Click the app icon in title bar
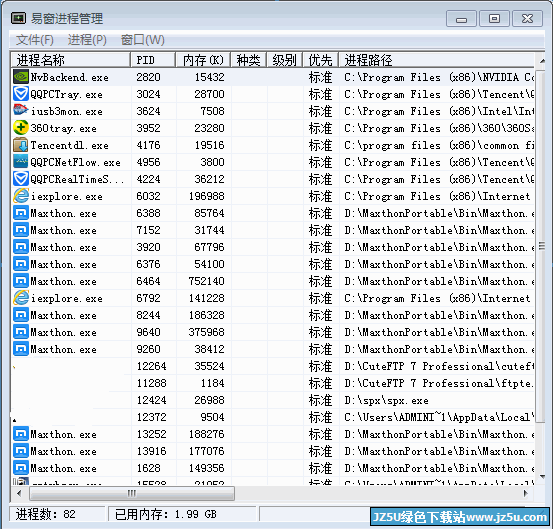553x529 pixels. pos(18,18)
